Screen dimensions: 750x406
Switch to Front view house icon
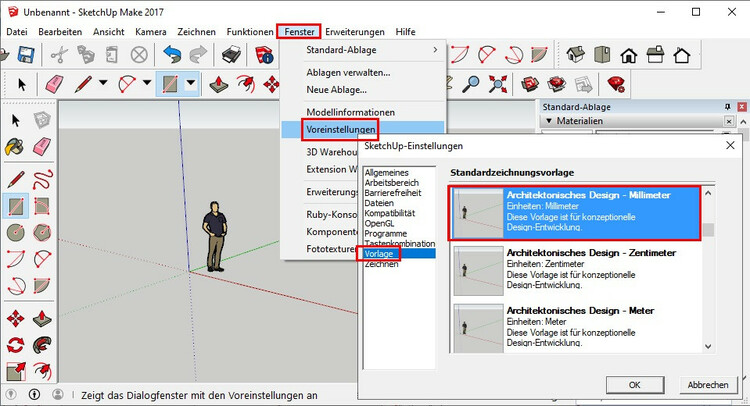point(629,55)
